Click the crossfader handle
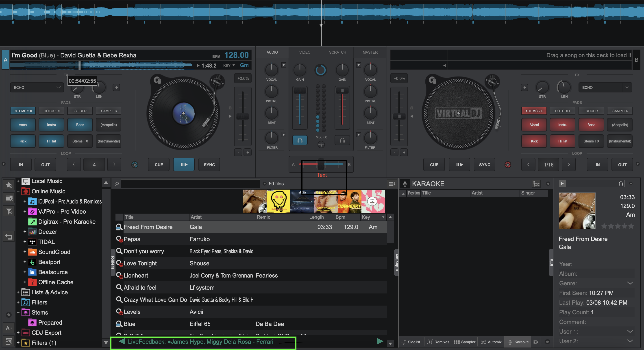The height and width of the screenshot is (350, 644). [321, 164]
